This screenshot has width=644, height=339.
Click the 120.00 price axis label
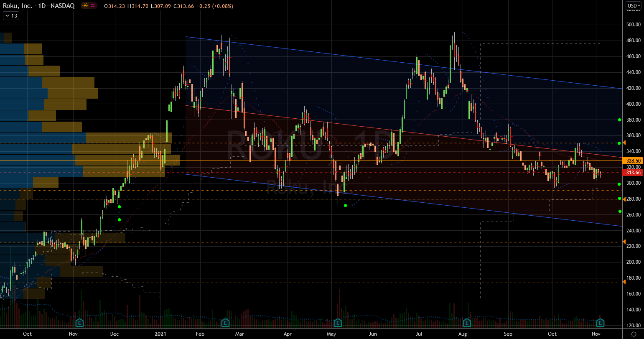click(x=634, y=326)
